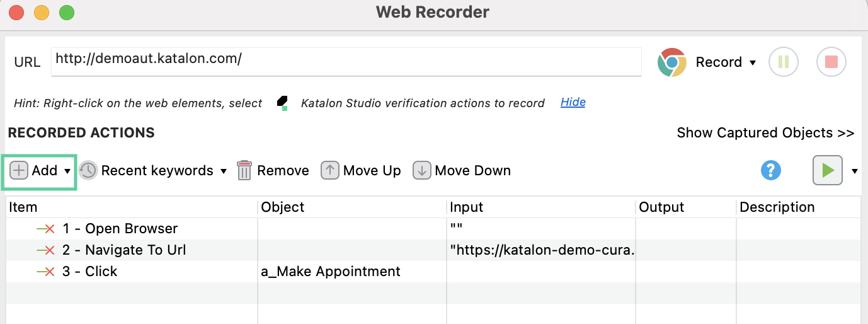Viewport: 868px width, 324px height.
Task: Open the blue help icon
Action: [x=771, y=170]
